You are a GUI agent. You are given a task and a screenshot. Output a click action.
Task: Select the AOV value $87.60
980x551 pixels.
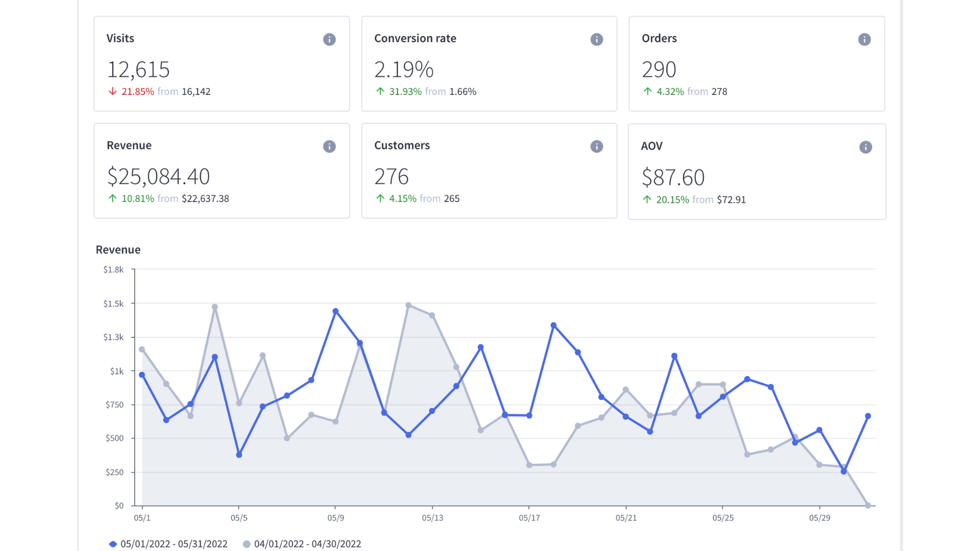tap(673, 178)
